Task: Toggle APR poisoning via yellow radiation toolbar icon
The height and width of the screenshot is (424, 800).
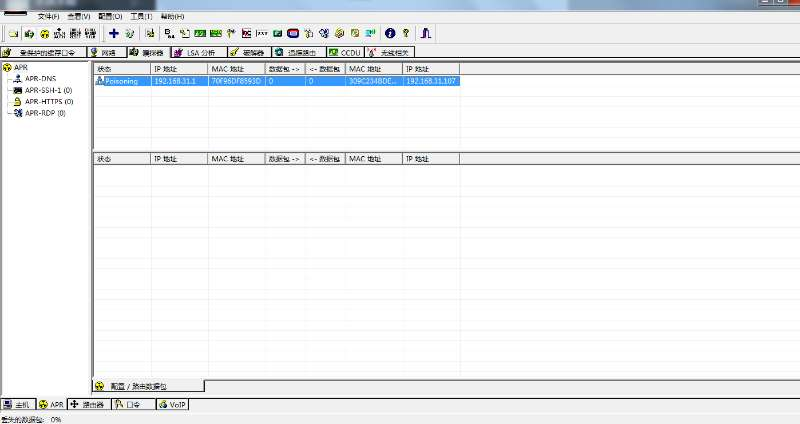Action: tap(44, 34)
